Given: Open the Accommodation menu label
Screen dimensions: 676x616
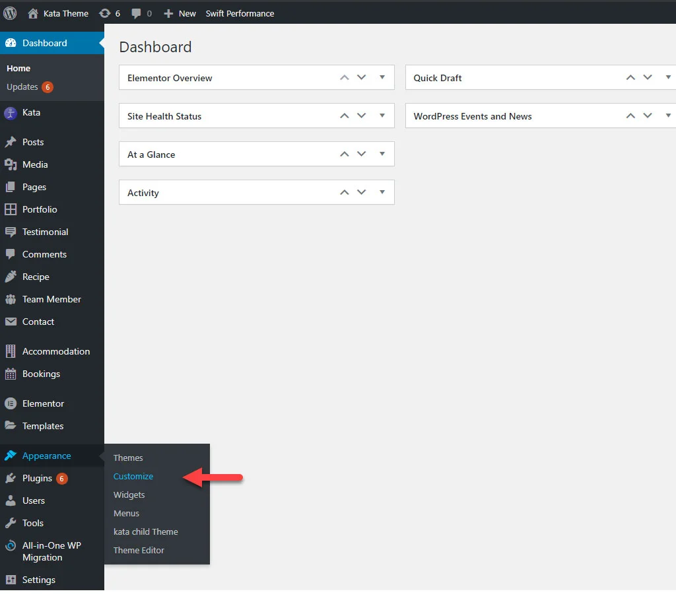Looking at the screenshot, I should [x=56, y=351].
